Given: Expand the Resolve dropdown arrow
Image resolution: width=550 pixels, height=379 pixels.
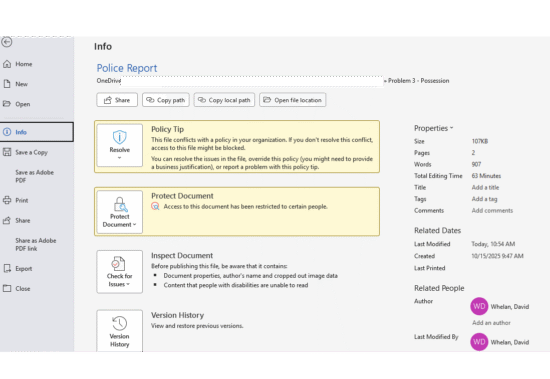Looking at the screenshot, I should pyautogui.click(x=120, y=158).
